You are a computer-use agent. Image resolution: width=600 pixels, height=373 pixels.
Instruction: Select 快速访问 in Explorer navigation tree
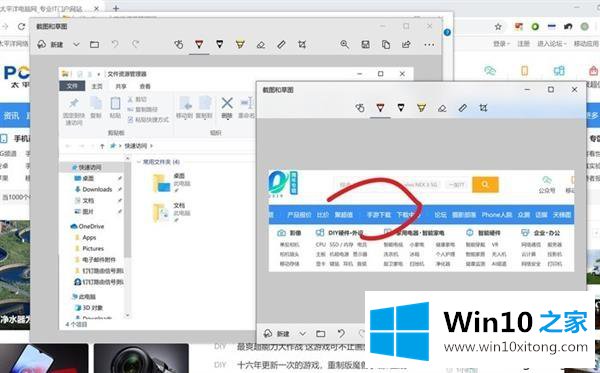(90, 168)
